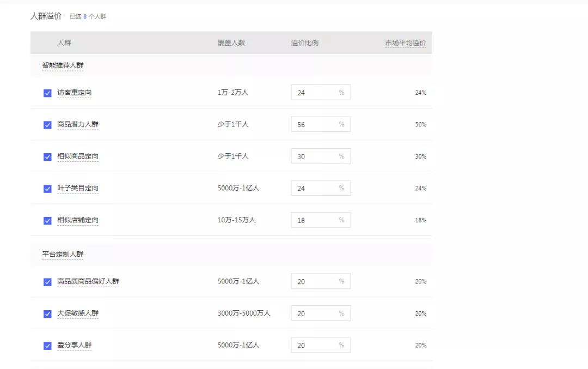Toggle the 相似商品定向 checkbox
The height and width of the screenshot is (369, 588).
[x=47, y=156]
